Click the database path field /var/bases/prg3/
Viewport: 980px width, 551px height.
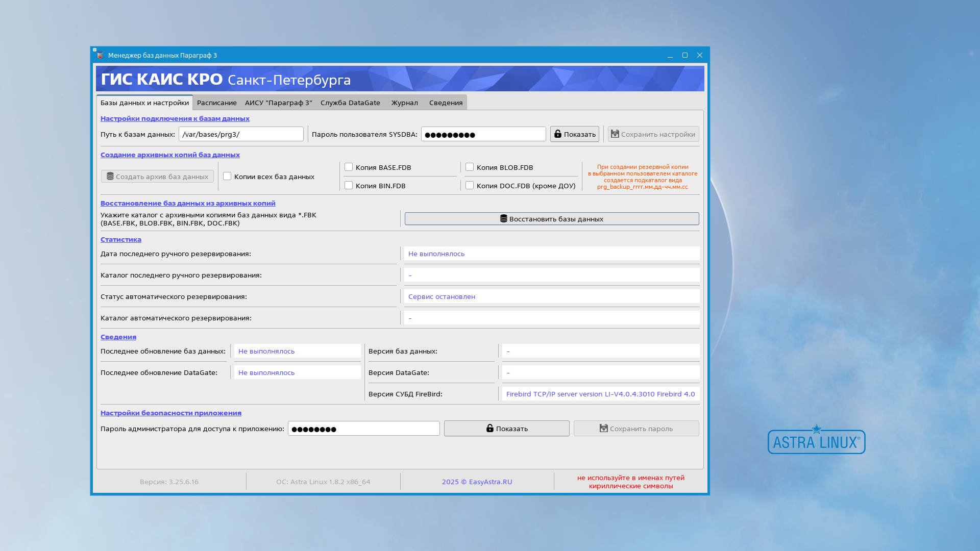click(241, 134)
